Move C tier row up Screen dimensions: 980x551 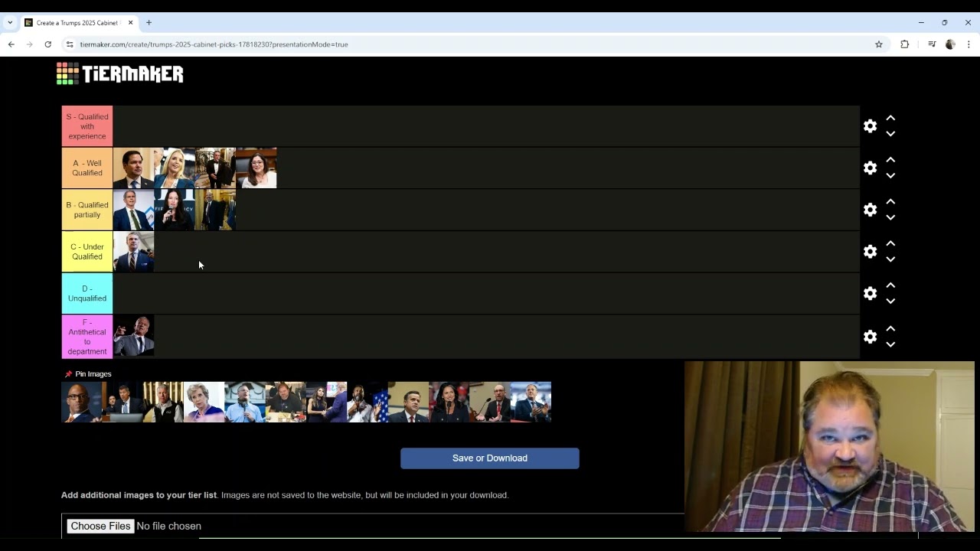pos(890,243)
